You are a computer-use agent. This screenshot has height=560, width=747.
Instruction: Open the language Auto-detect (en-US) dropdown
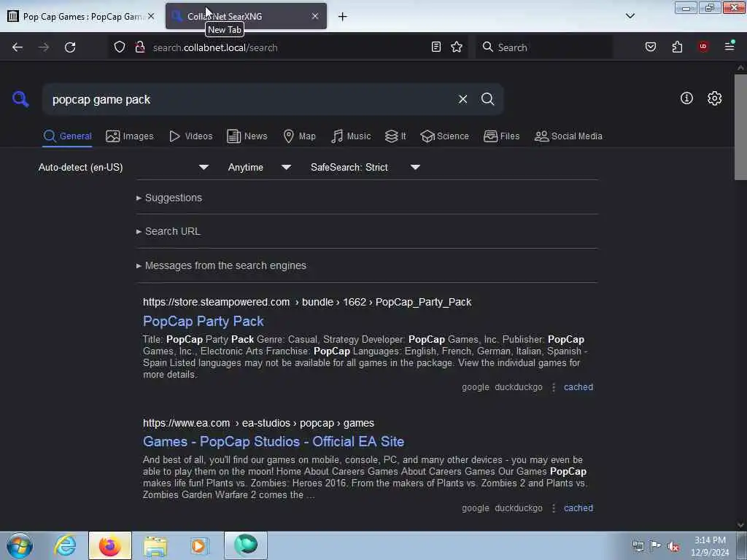[124, 167]
